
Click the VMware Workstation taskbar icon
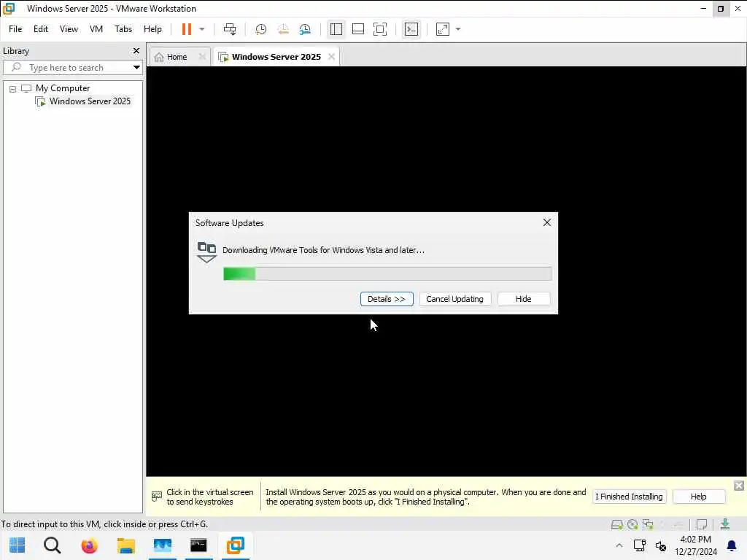pos(236,545)
